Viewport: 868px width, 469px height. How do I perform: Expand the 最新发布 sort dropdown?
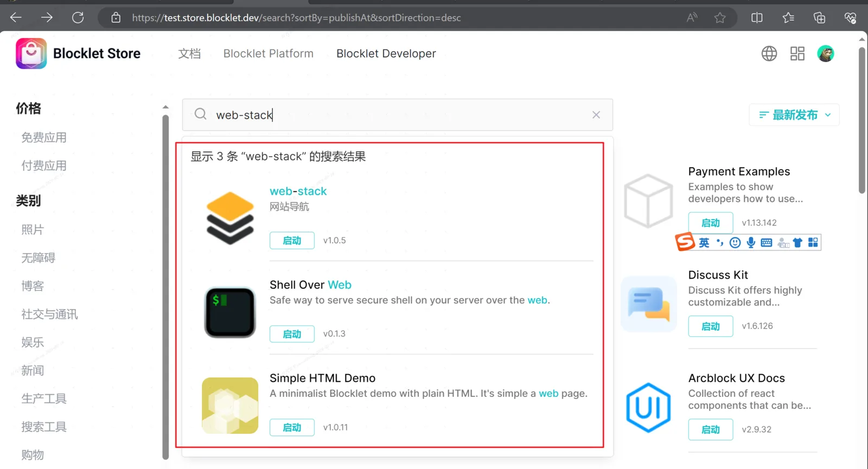tap(794, 115)
